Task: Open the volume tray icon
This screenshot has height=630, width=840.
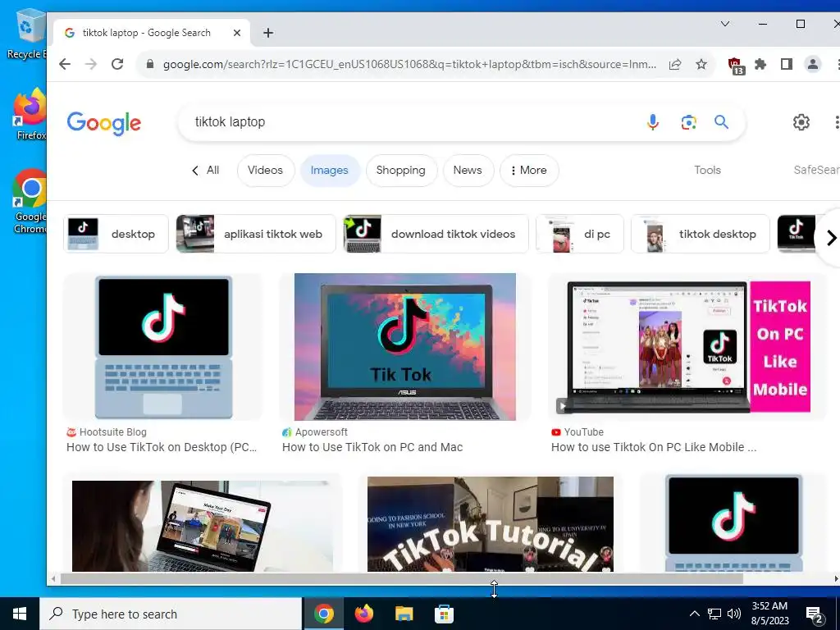Action: pos(734,614)
